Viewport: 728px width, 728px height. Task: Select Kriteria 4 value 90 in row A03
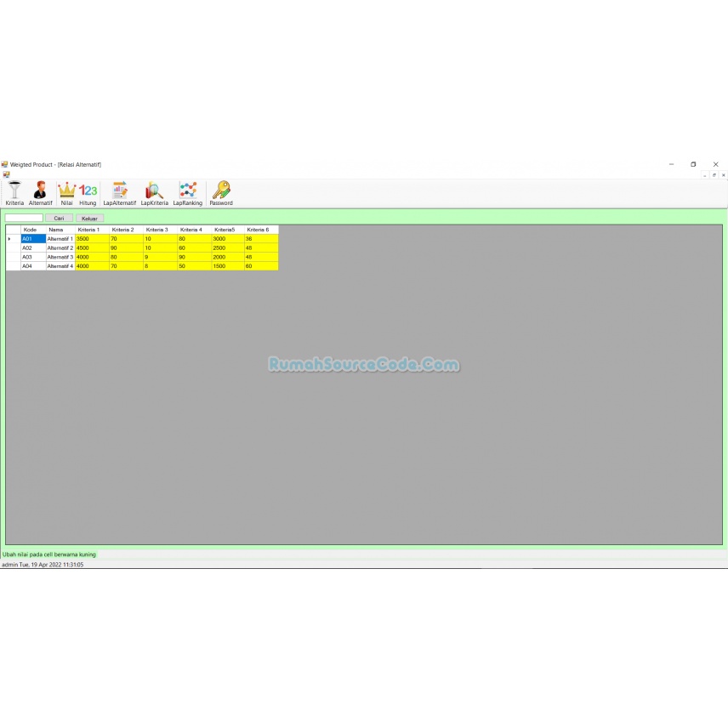click(x=195, y=257)
